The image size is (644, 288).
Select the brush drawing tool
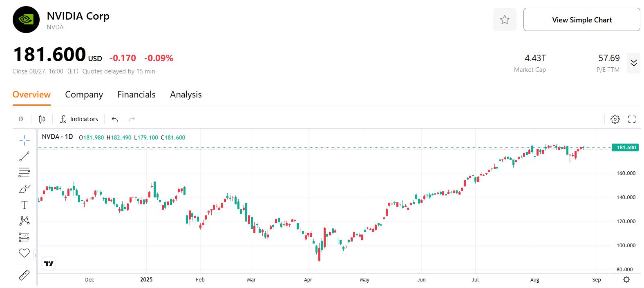(x=24, y=188)
